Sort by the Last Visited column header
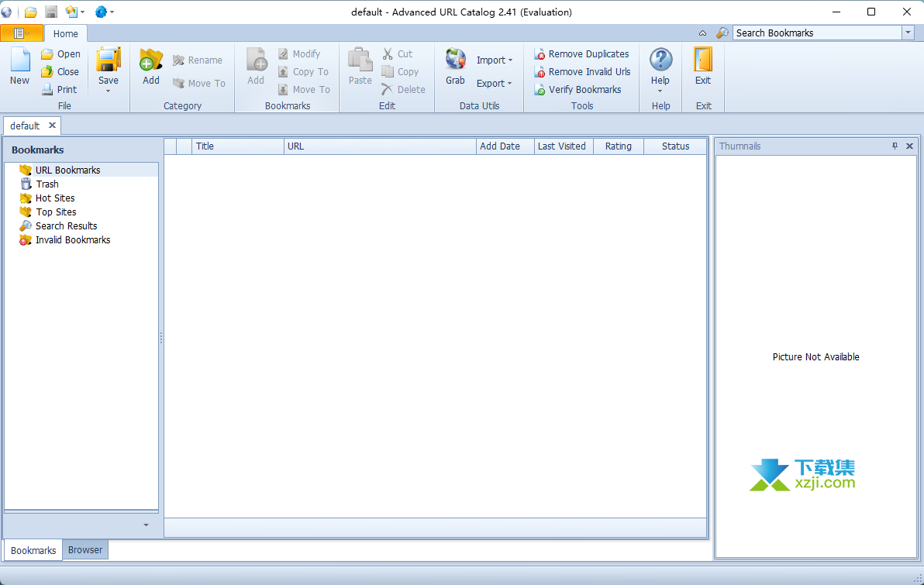 [564, 146]
